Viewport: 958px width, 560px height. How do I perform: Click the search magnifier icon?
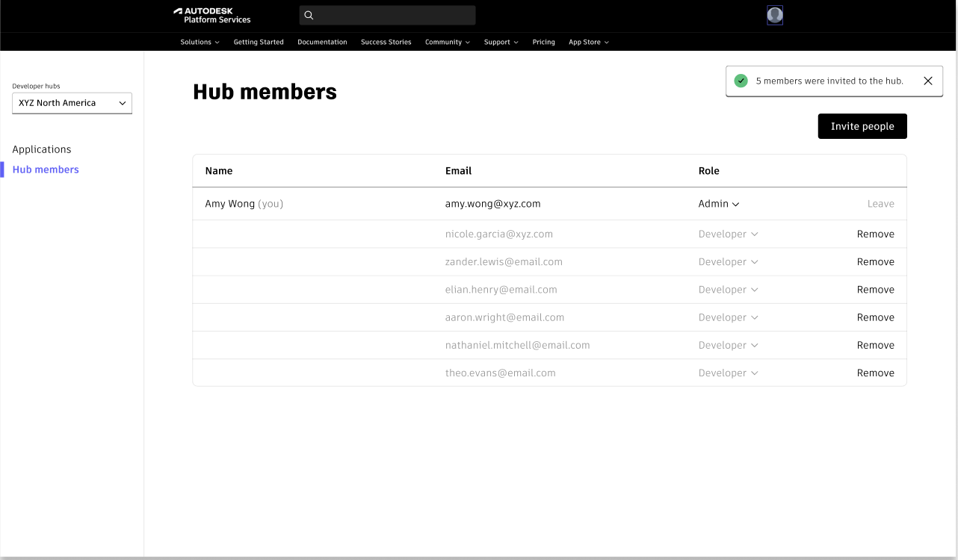309,16
